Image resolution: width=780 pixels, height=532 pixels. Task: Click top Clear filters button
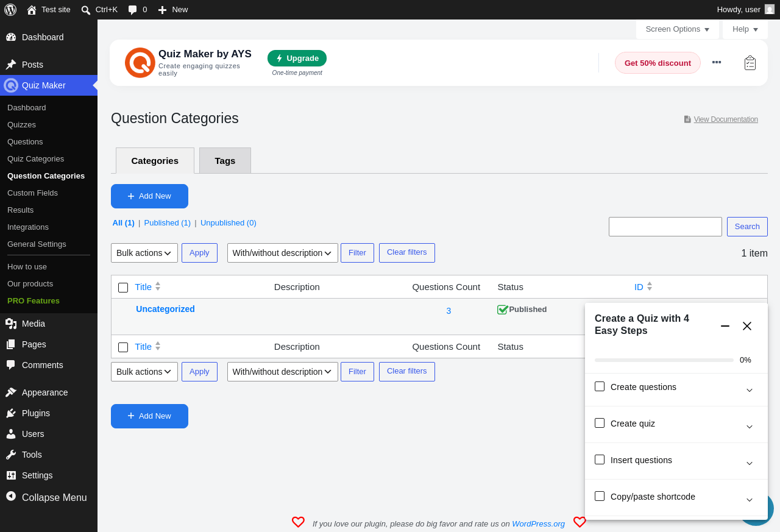pyautogui.click(x=407, y=253)
